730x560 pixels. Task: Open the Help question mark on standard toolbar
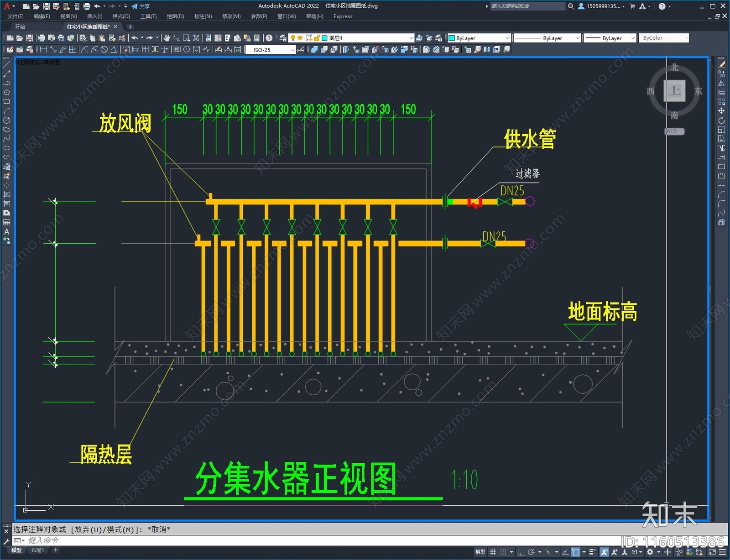[x=269, y=38]
